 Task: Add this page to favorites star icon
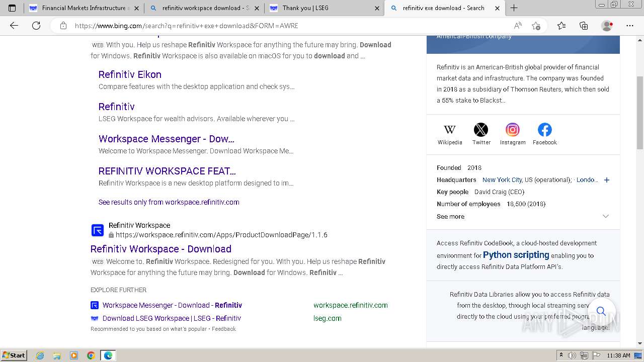536,26
